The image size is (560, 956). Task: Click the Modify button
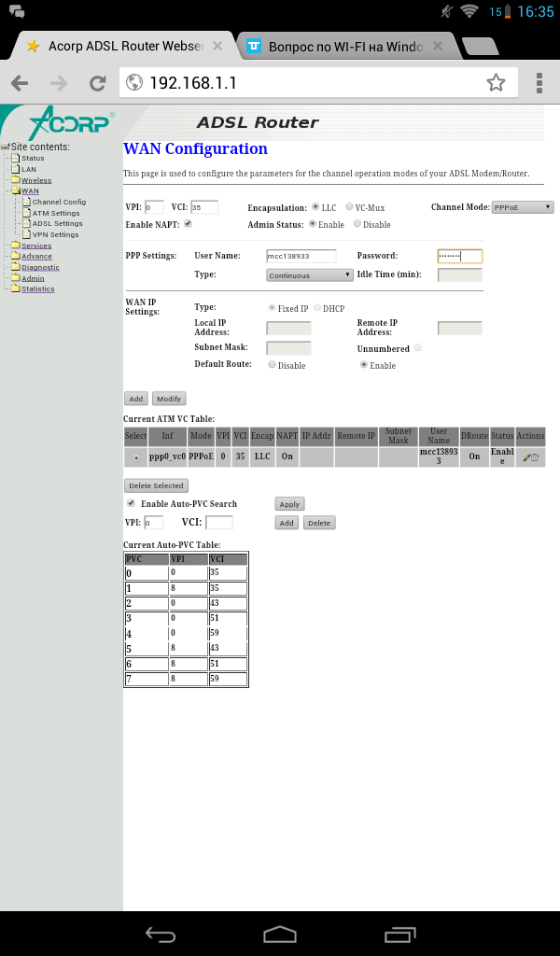[169, 399]
